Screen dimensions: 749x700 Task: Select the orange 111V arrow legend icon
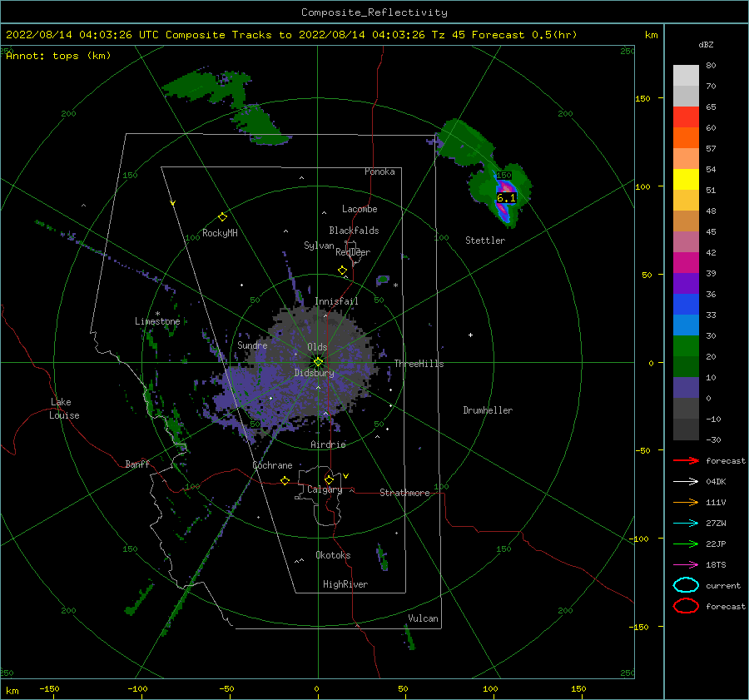(x=686, y=502)
